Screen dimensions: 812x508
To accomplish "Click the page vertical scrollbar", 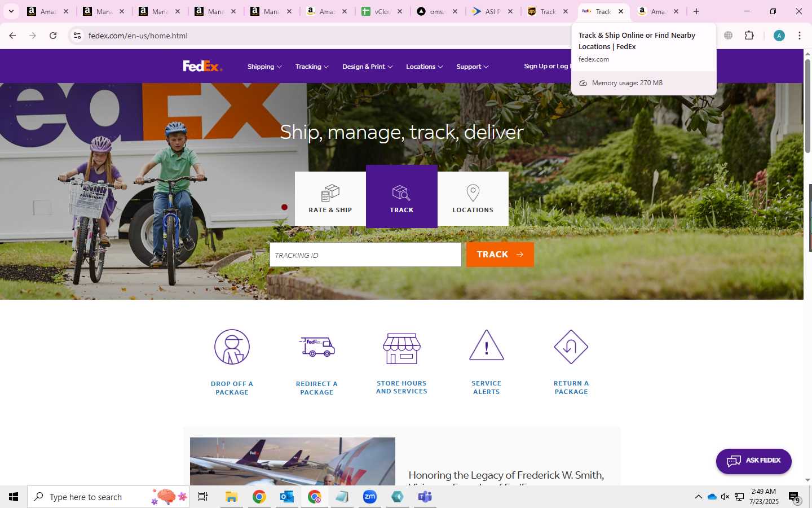I will [807, 105].
